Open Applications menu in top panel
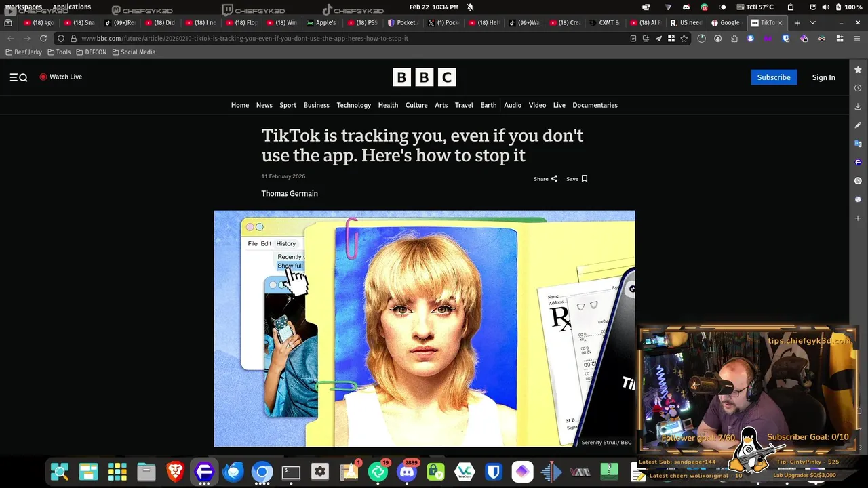Viewport: 868px width, 488px height. tap(71, 7)
